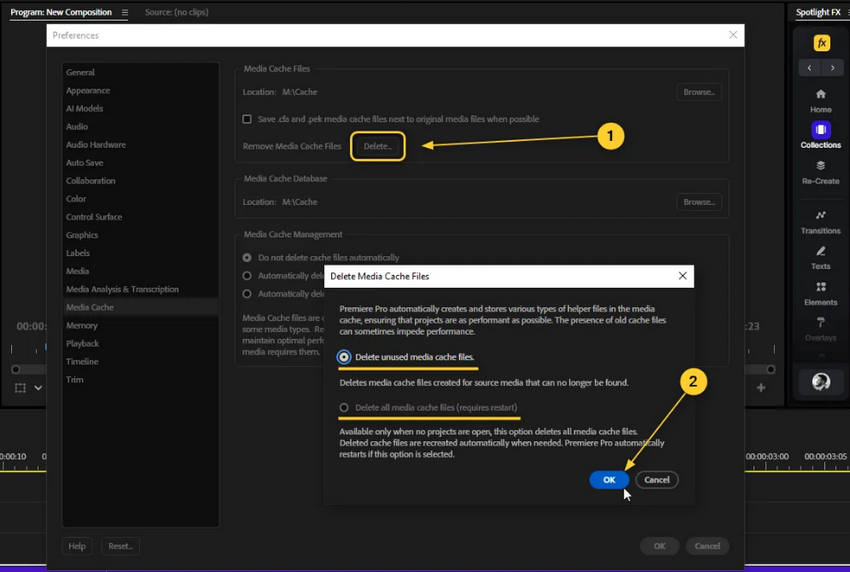Close the Preferences window
The height and width of the screenshot is (572, 850).
pos(733,35)
